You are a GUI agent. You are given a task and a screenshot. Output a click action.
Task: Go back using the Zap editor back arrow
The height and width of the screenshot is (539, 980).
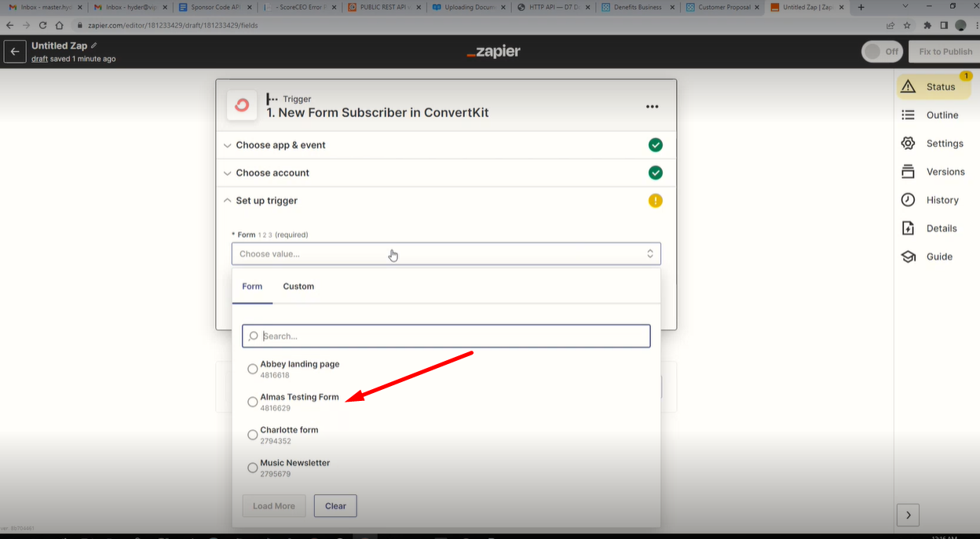(15, 52)
